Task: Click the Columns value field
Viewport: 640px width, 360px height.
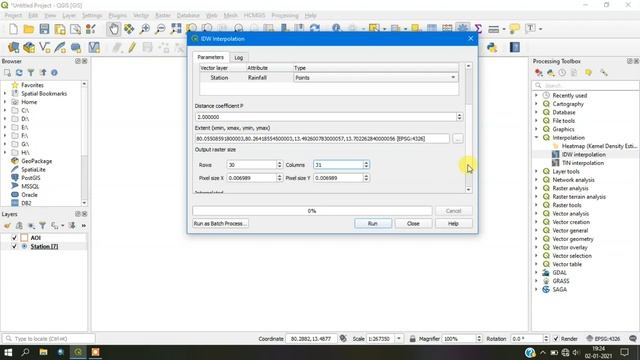Action: click(x=338, y=165)
